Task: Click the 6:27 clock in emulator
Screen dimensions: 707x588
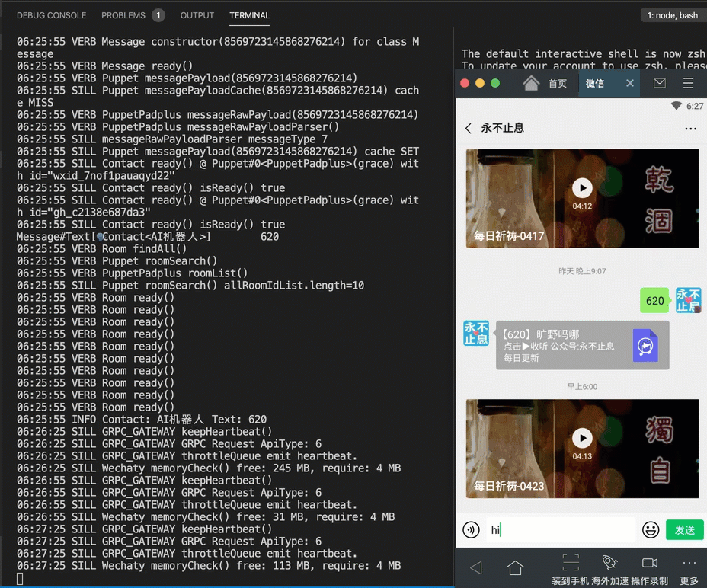Action: pos(694,106)
